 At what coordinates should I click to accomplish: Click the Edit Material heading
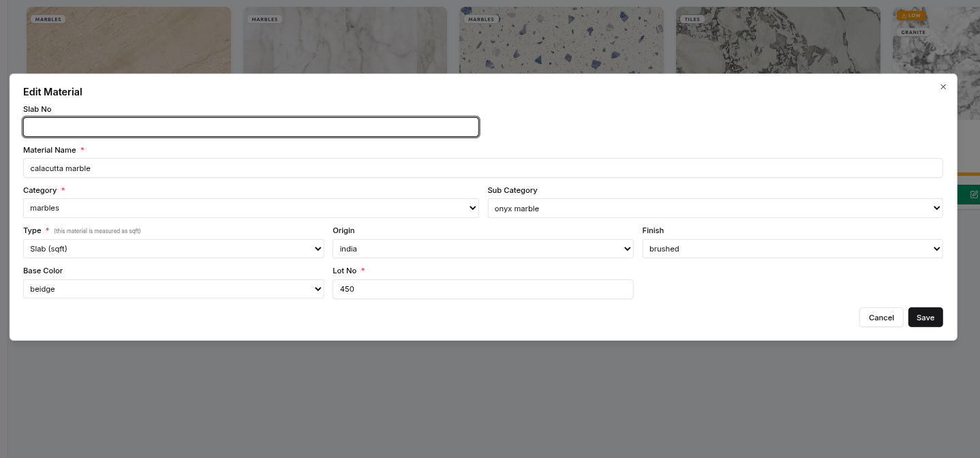tap(52, 92)
